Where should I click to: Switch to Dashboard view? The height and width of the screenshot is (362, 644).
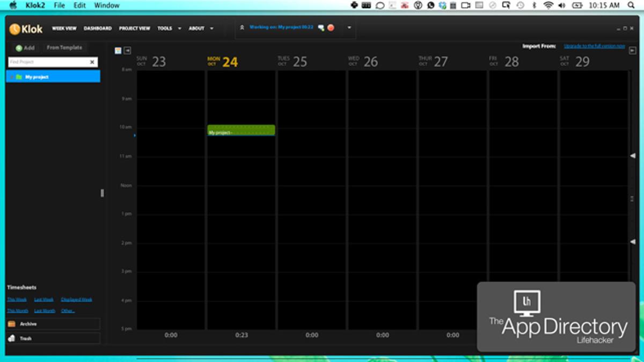pos(98,28)
